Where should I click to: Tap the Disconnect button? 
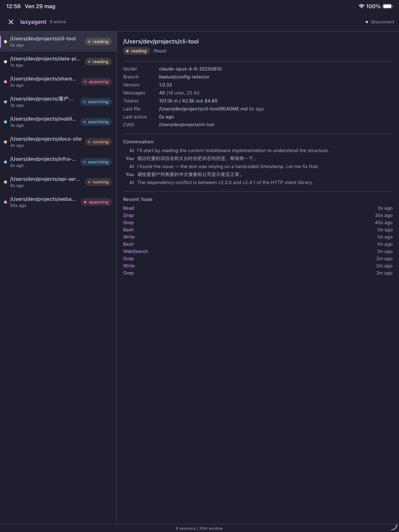382,22
